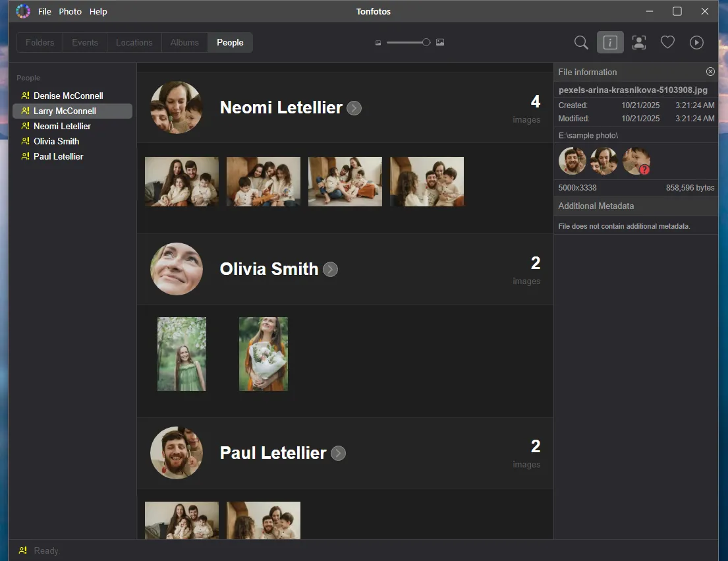Open Olivia Smith's detail view with the chevron
Image resolution: width=728 pixels, height=561 pixels.
pyautogui.click(x=330, y=269)
